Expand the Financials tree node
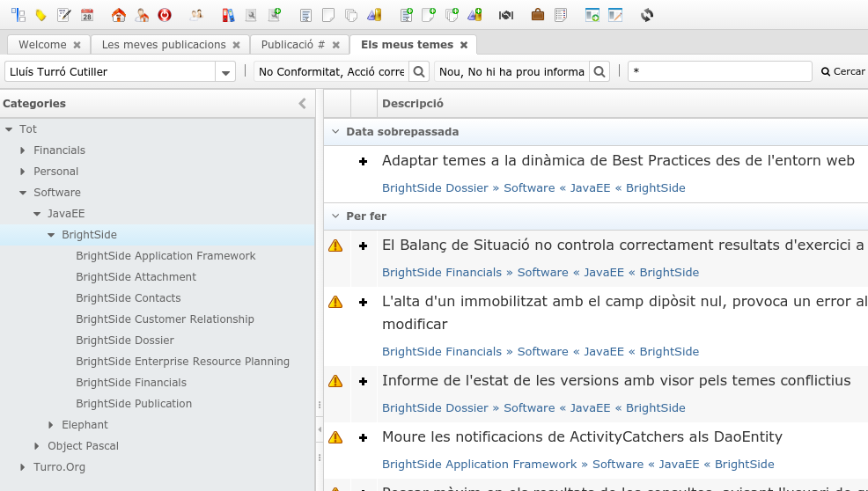The image size is (868, 491). coord(24,150)
